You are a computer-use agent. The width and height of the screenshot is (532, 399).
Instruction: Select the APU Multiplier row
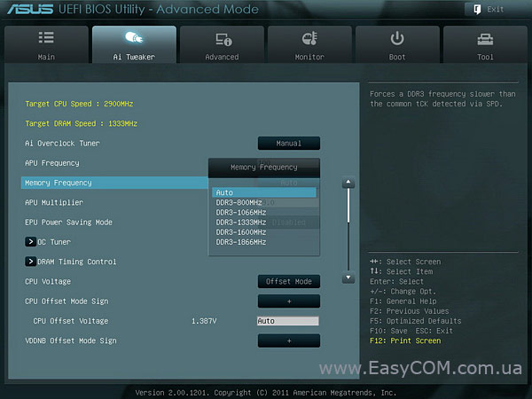(x=54, y=202)
